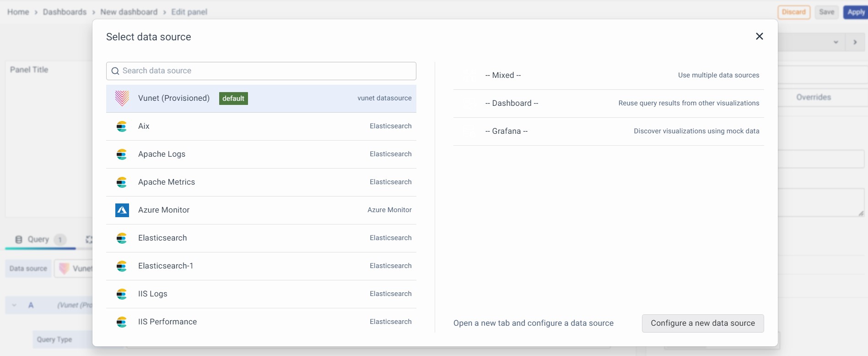Viewport: 868px width, 356px height.
Task: Open the Home breadcrumb link
Action: [18, 12]
